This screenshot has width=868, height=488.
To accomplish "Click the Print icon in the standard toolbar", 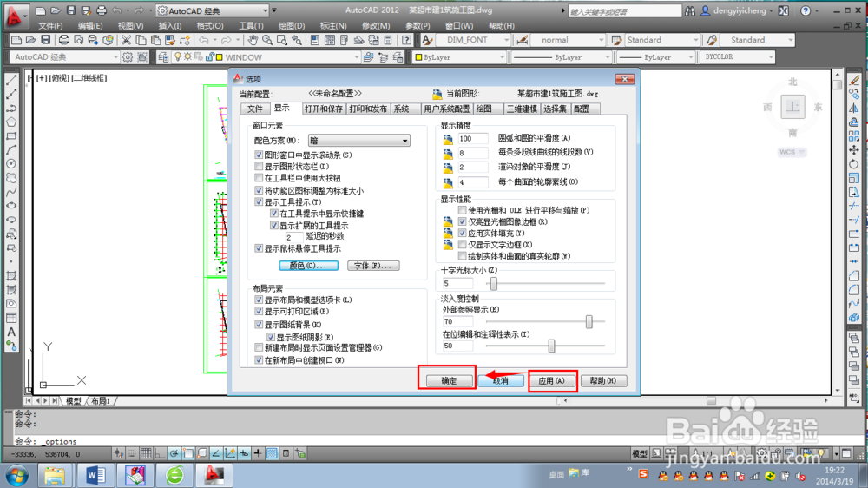I will pos(63,40).
